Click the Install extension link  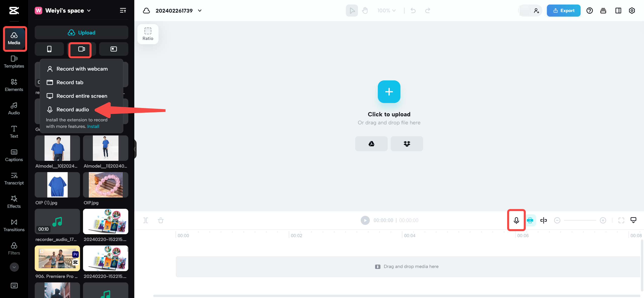pos(93,126)
